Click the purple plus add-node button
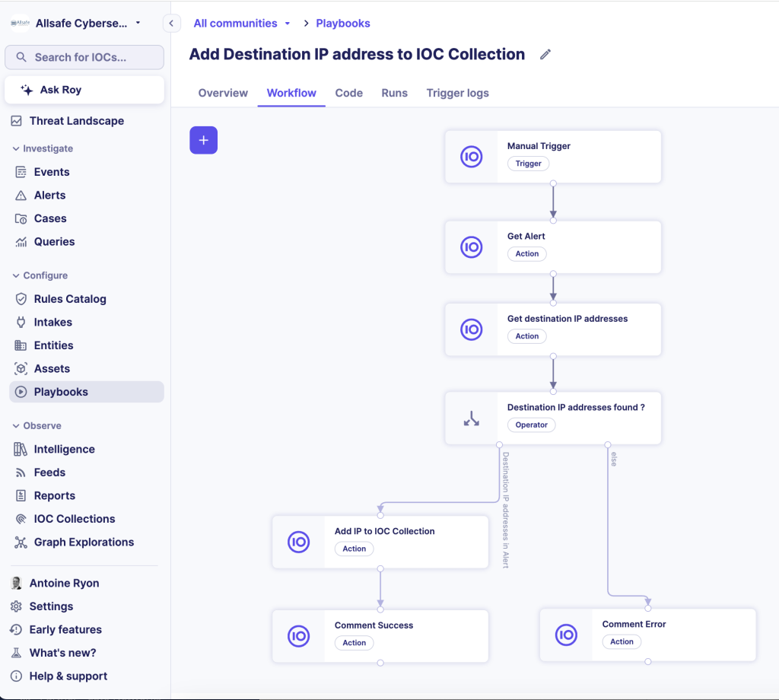The width and height of the screenshot is (779, 700). point(203,140)
